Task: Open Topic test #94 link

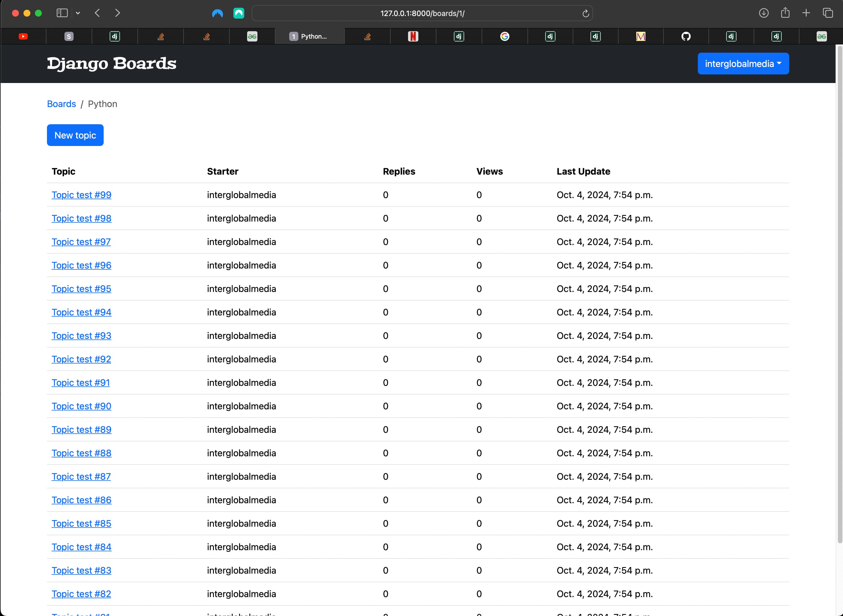Action: pyautogui.click(x=81, y=313)
